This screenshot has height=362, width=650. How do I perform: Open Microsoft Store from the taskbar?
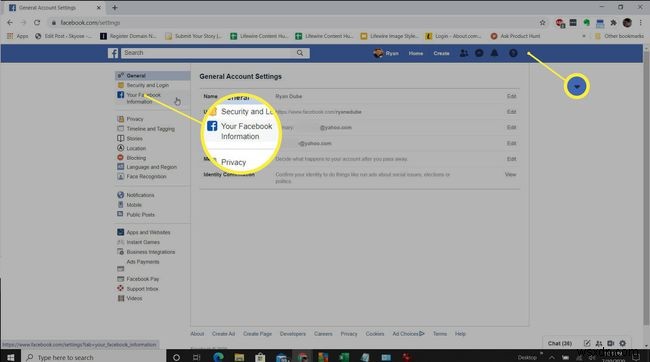260,357
